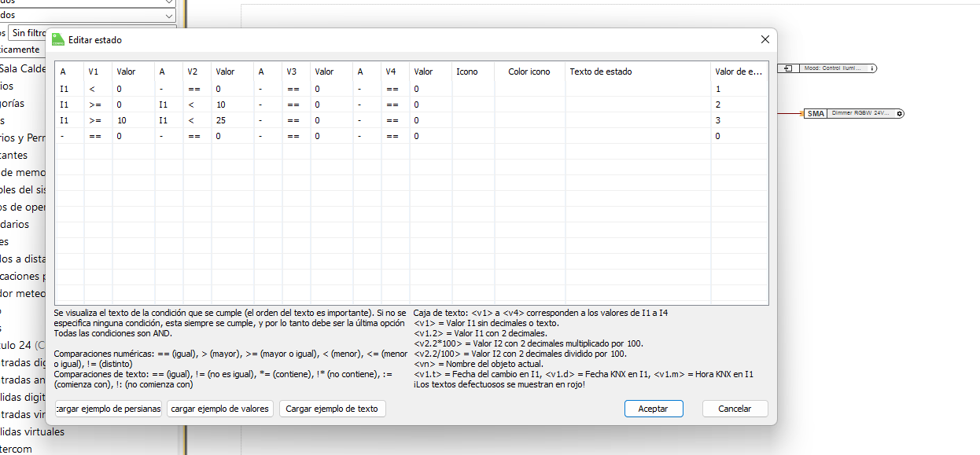The image size is (980, 455).
Task: Close the Editar estado dialog
Action: click(x=764, y=39)
